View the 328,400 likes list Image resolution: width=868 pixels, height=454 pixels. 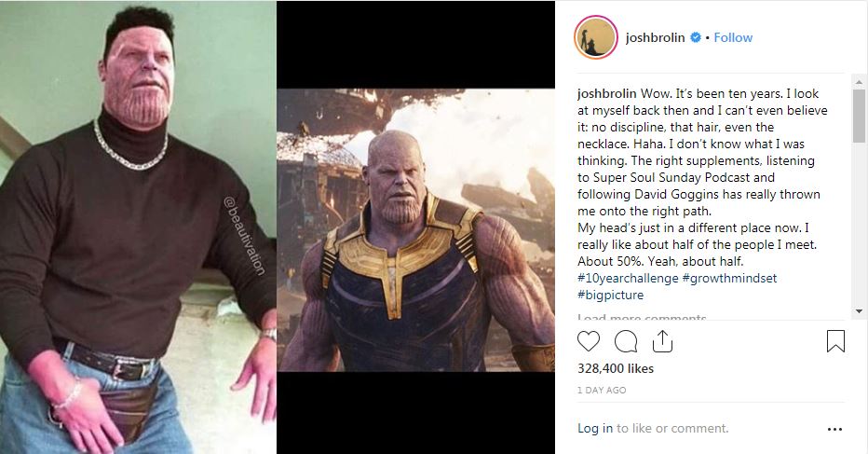click(616, 368)
